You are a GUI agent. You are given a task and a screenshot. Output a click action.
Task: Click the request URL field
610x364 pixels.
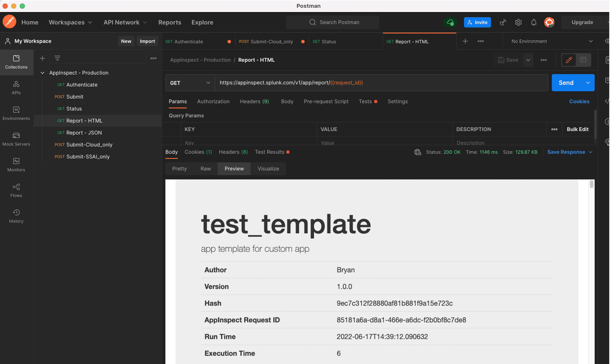pos(381,83)
